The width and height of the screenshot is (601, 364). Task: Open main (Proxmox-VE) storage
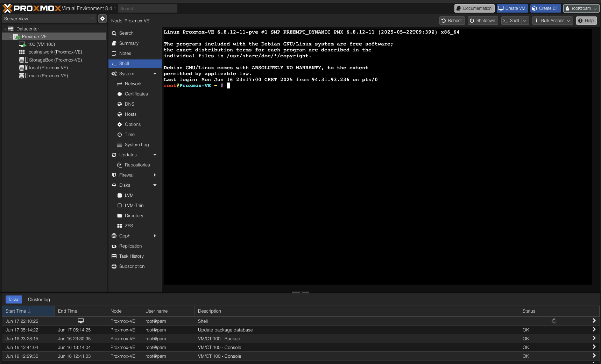(x=48, y=76)
